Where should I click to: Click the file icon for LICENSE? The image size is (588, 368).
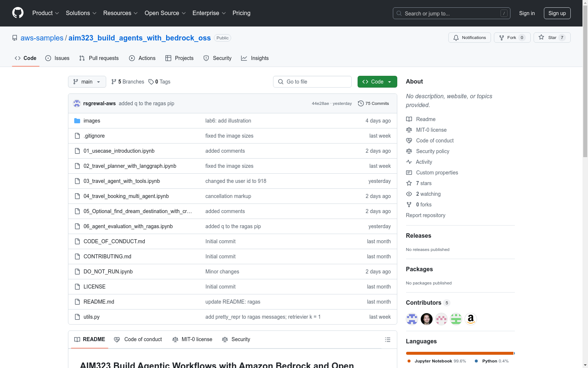tap(77, 287)
